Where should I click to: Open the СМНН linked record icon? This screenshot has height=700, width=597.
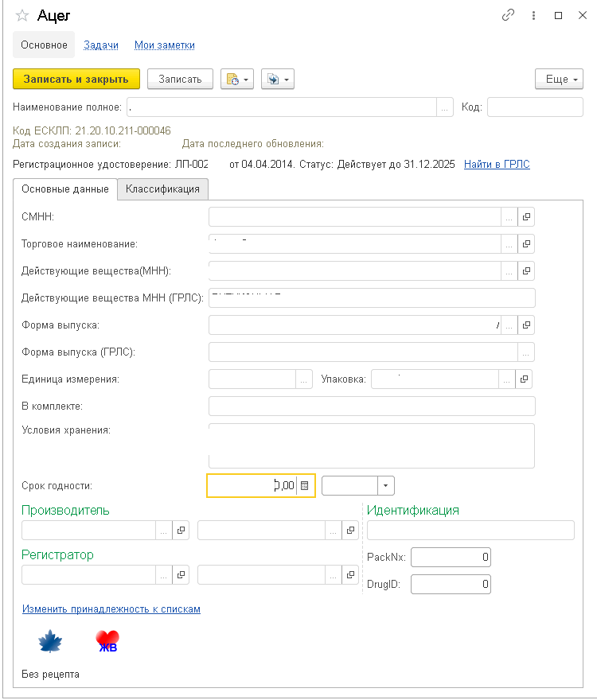(526, 216)
